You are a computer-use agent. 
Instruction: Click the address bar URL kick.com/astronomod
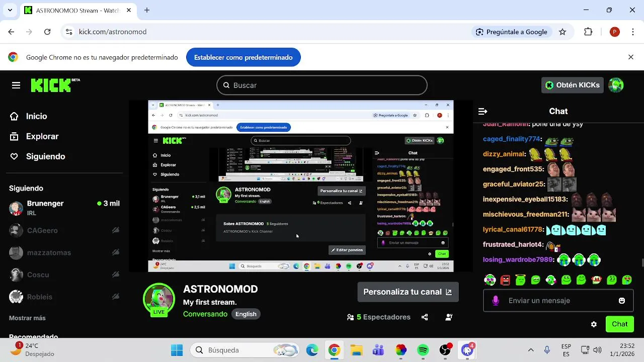pos(113,32)
